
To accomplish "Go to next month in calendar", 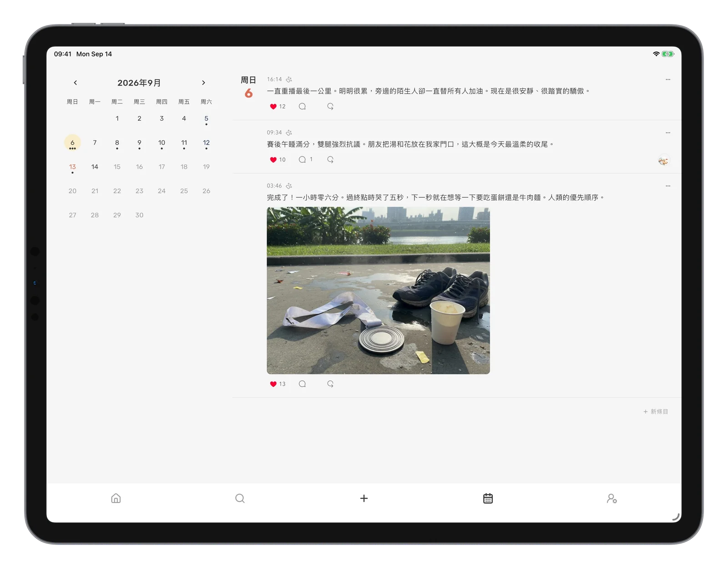I will coord(203,83).
